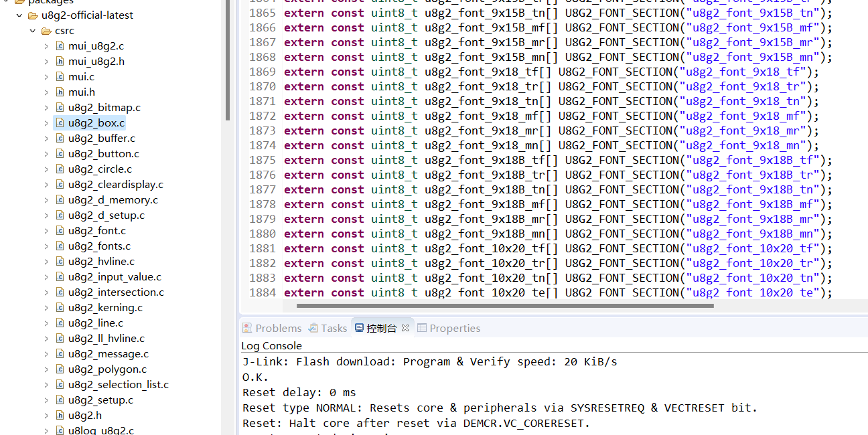Click the u8g2_circle.c file icon
The image size is (868, 435).
click(60, 169)
